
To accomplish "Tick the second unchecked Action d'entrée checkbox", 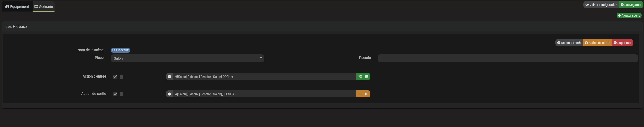I will point(121,77).
